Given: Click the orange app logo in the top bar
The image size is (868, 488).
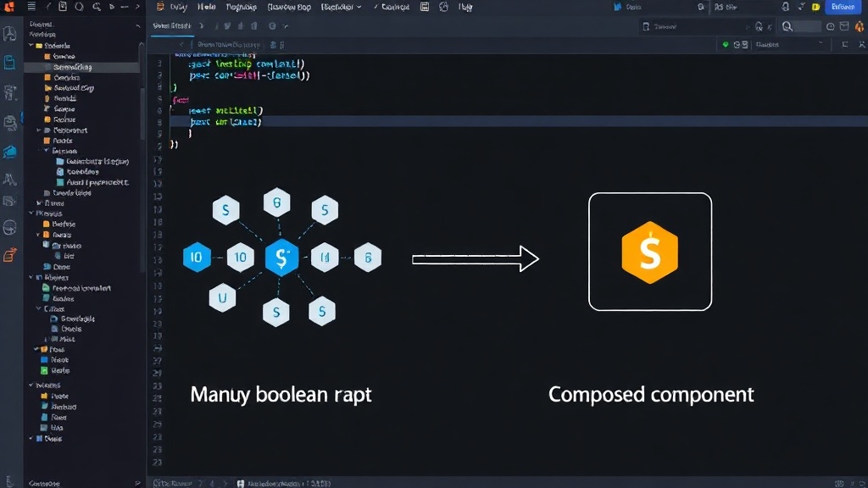Looking at the screenshot, I should 9,7.
